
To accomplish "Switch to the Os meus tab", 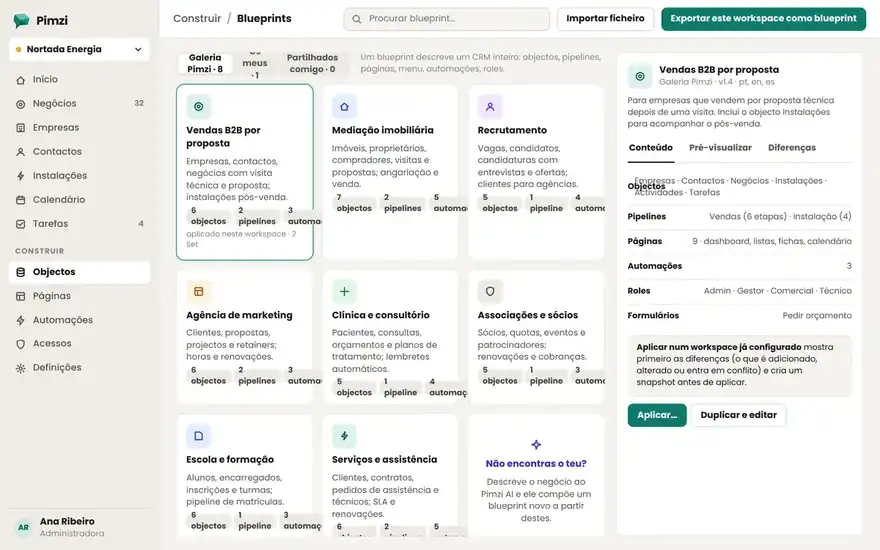I will (x=255, y=63).
